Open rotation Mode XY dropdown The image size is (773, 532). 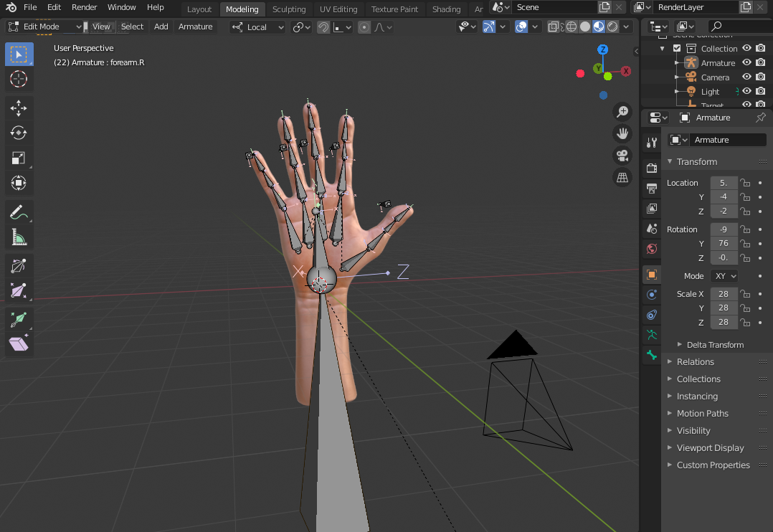click(x=724, y=276)
